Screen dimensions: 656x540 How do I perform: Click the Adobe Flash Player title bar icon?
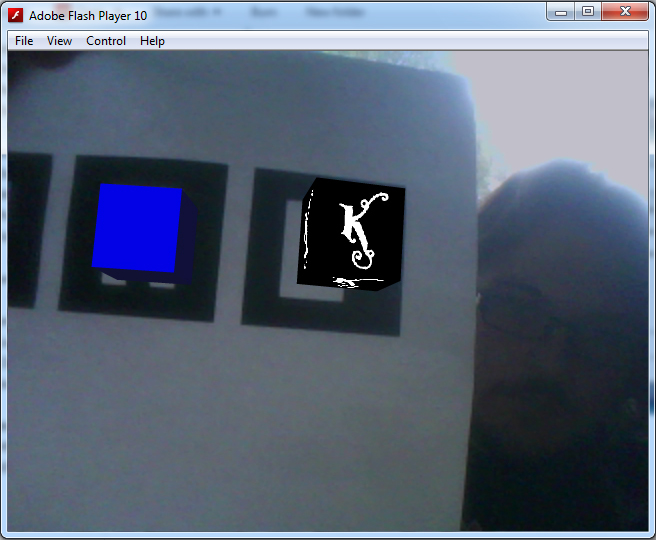click(15, 15)
